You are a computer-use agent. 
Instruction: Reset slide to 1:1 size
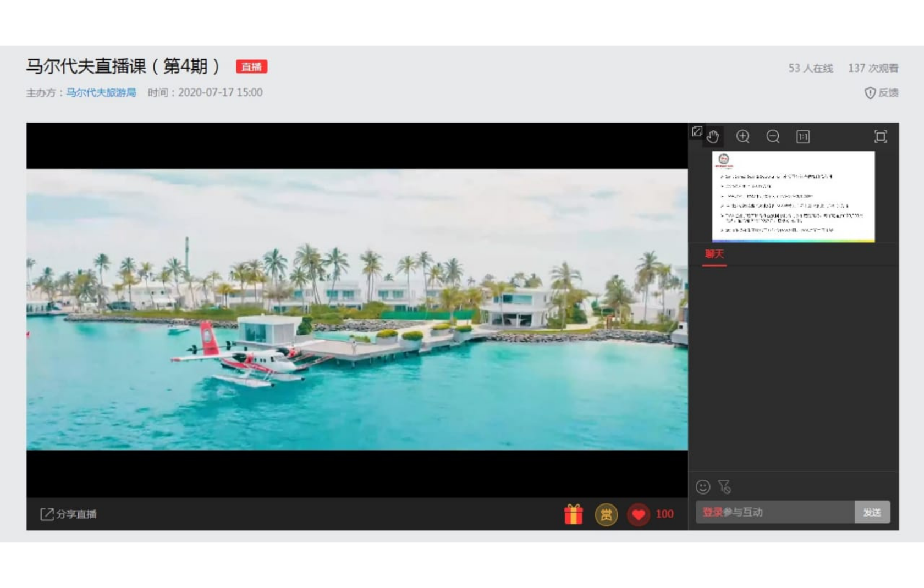tap(803, 136)
